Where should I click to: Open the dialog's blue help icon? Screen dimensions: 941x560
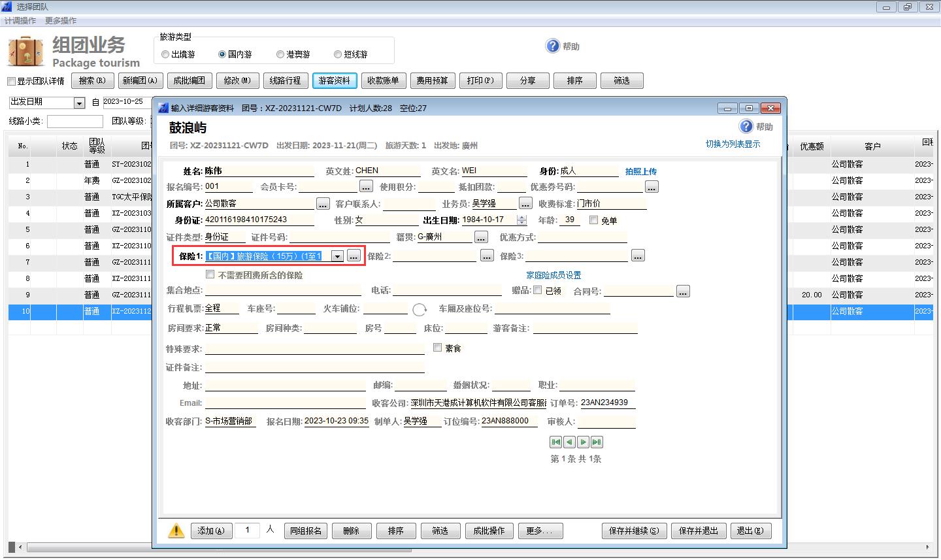point(746,126)
